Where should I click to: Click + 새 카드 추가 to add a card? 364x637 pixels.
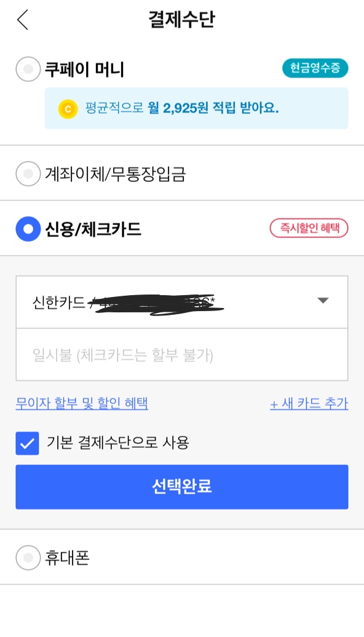click(x=310, y=403)
